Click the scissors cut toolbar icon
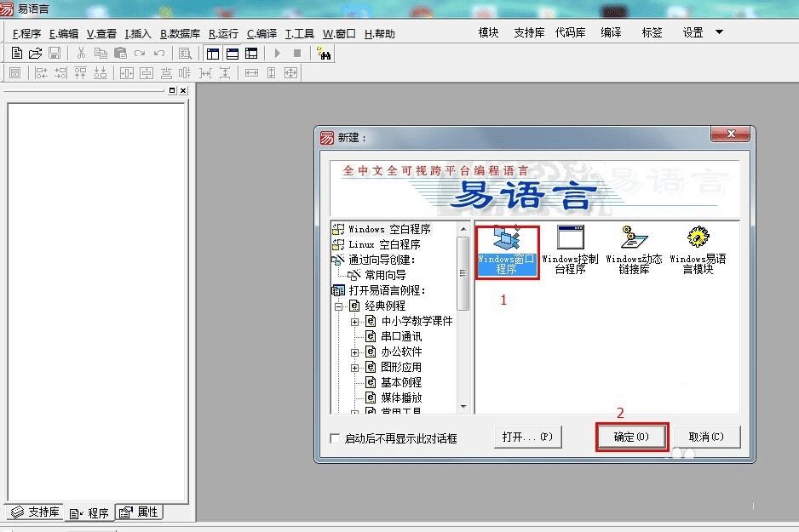This screenshot has width=799, height=532. point(81,53)
